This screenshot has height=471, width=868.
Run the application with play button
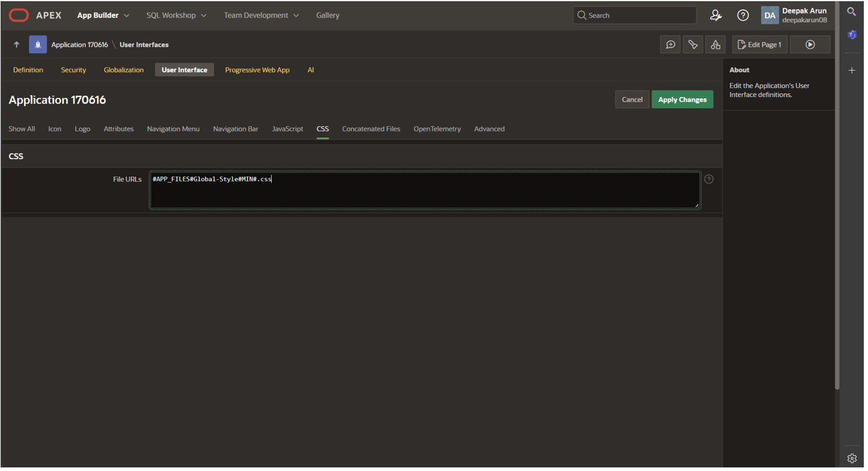point(810,45)
